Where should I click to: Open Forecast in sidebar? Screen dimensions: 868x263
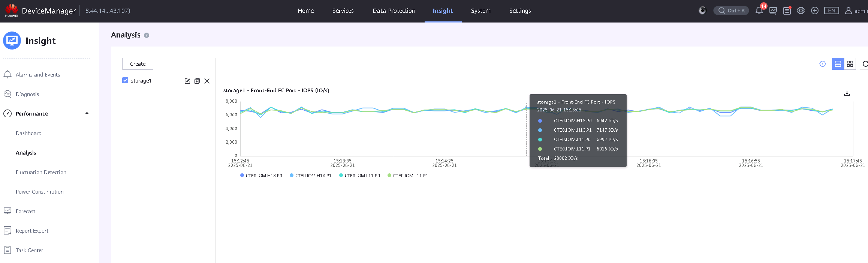(x=25, y=211)
